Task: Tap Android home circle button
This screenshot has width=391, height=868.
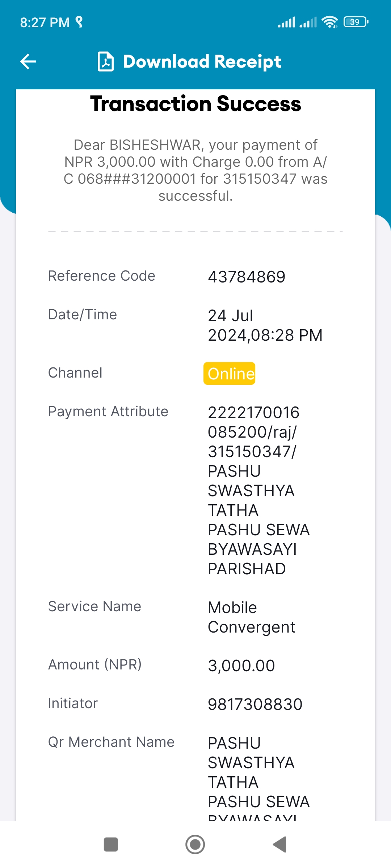Action: [x=195, y=844]
